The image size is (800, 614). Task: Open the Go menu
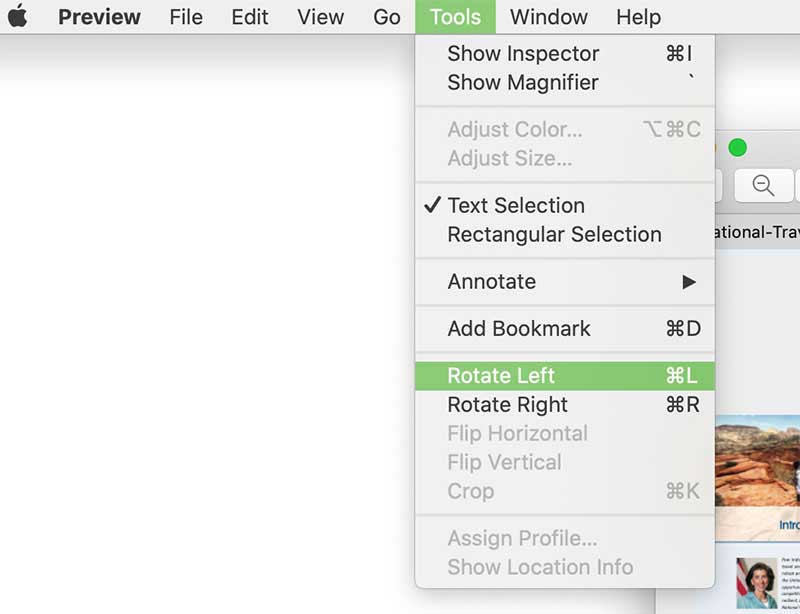[387, 17]
